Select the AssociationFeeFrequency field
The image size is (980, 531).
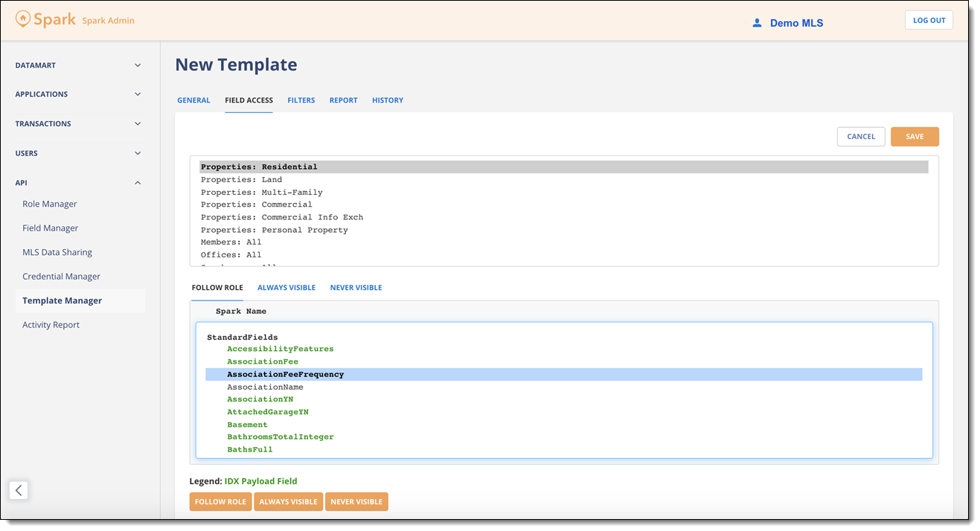[x=563, y=374]
